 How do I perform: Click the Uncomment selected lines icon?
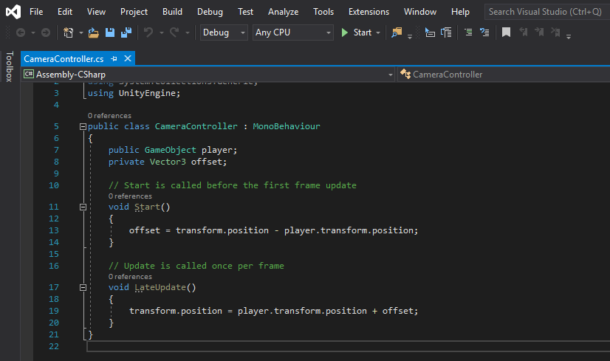pos(484,32)
